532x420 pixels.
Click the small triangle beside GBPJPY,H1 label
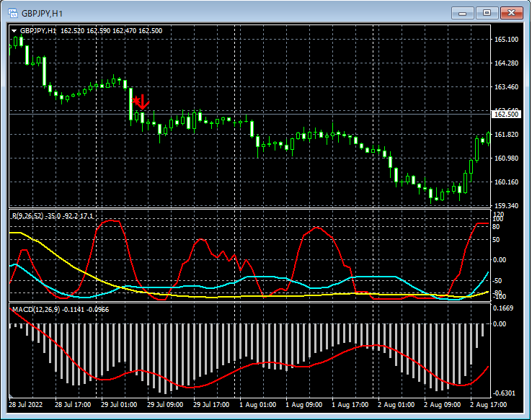(x=14, y=31)
